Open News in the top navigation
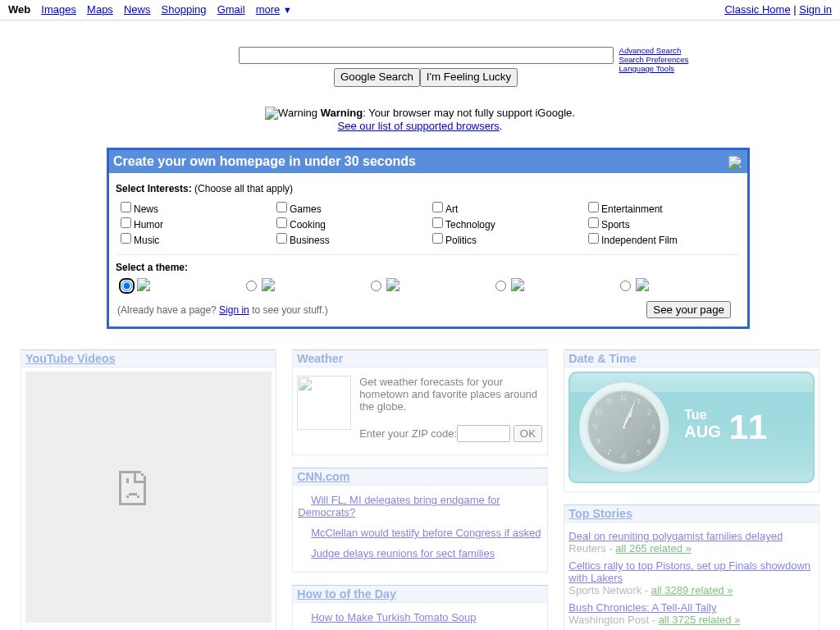Viewport: 840px width, 630px height. click(137, 10)
